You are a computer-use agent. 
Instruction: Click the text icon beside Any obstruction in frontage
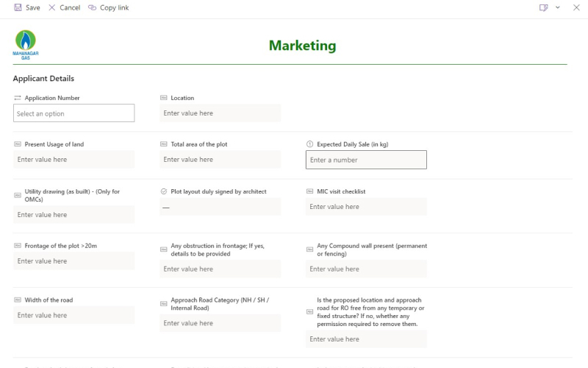tap(163, 250)
